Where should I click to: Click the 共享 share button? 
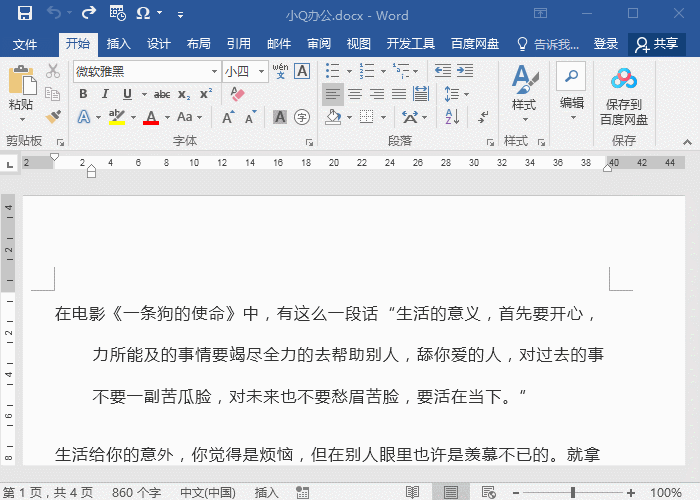(x=656, y=44)
